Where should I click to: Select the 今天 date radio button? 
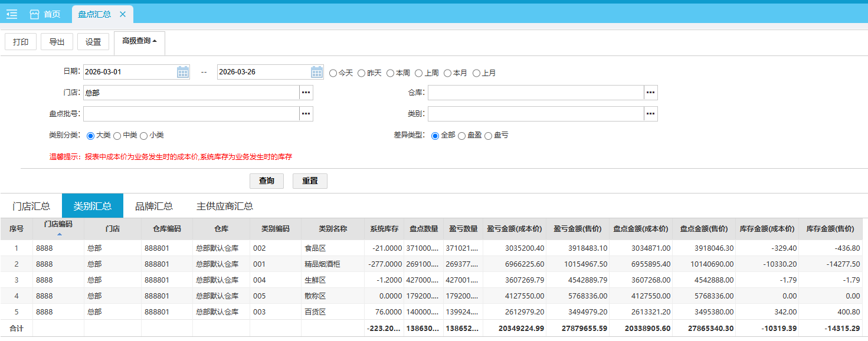[333, 73]
